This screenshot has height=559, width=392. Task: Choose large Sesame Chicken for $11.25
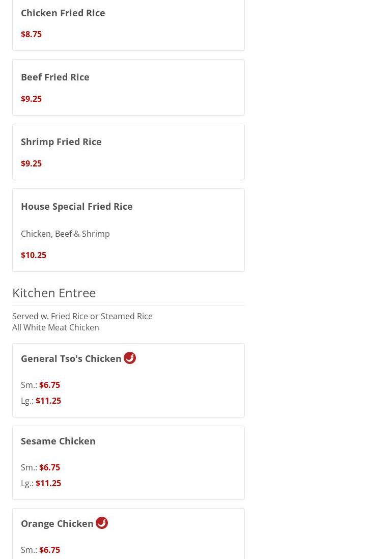coord(41,483)
